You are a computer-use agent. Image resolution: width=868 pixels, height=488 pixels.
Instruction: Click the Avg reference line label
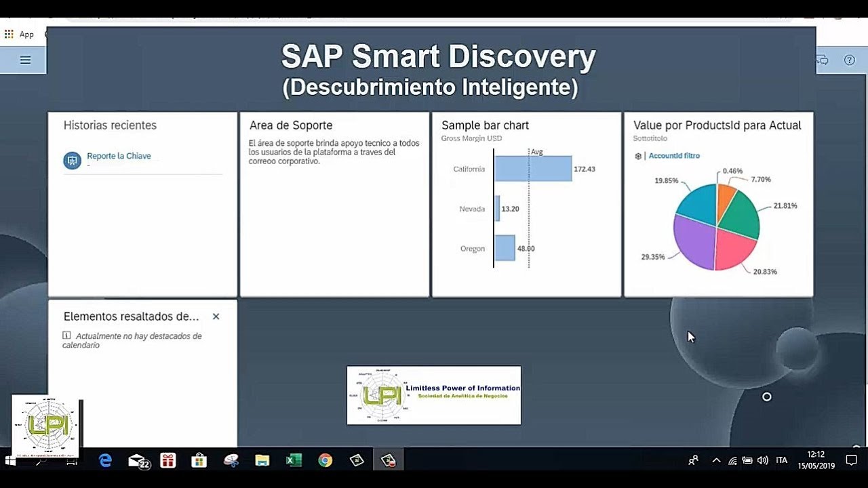coord(537,152)
